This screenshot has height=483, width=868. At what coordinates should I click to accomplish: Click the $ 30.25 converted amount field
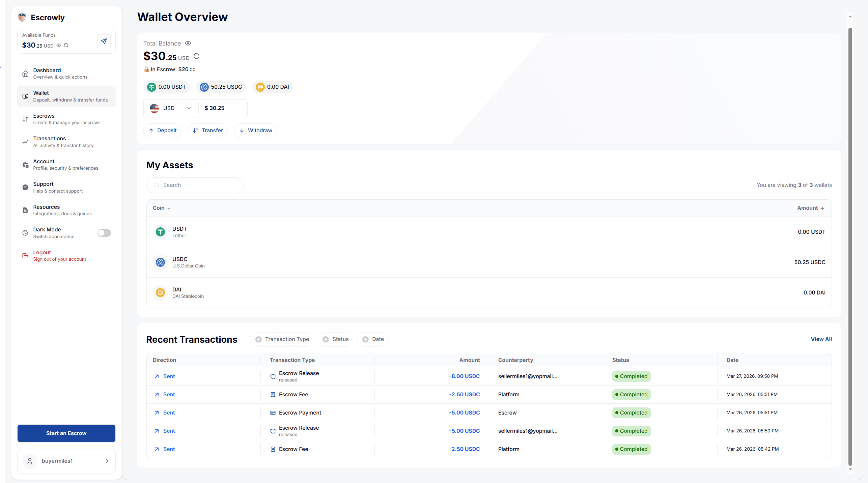point(223,108)
